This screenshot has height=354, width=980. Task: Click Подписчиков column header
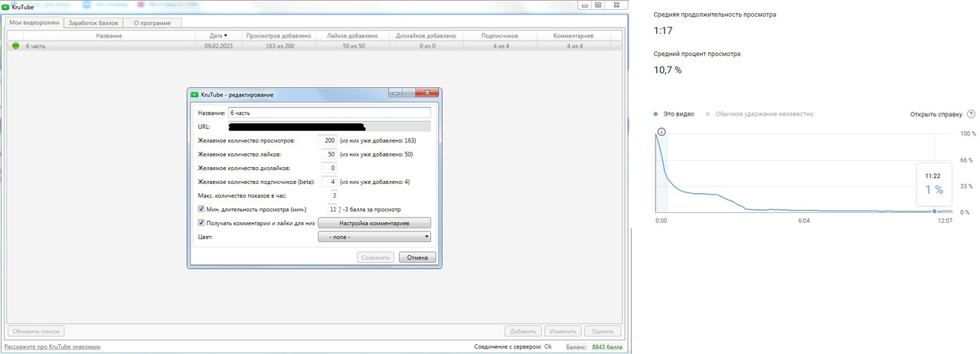click(500, 35)
